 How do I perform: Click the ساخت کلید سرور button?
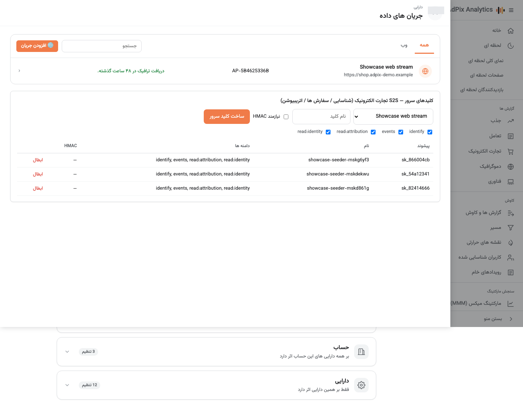pos(227,117)
